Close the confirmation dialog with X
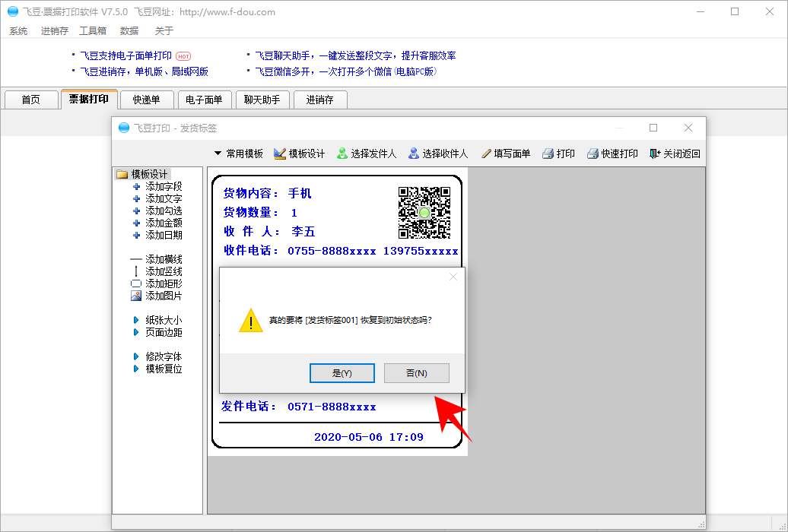Screen dimensions: 788x532 click(x=453, y=277)
